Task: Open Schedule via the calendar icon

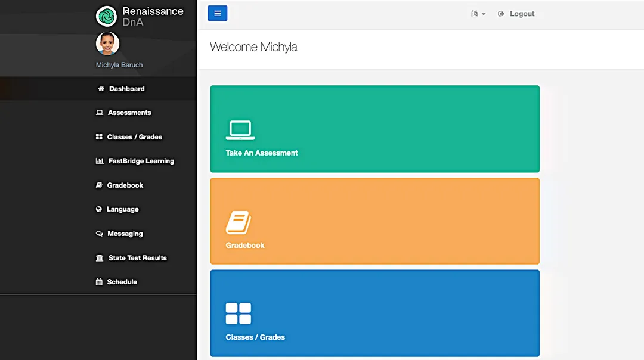Action: pos(100,282)
